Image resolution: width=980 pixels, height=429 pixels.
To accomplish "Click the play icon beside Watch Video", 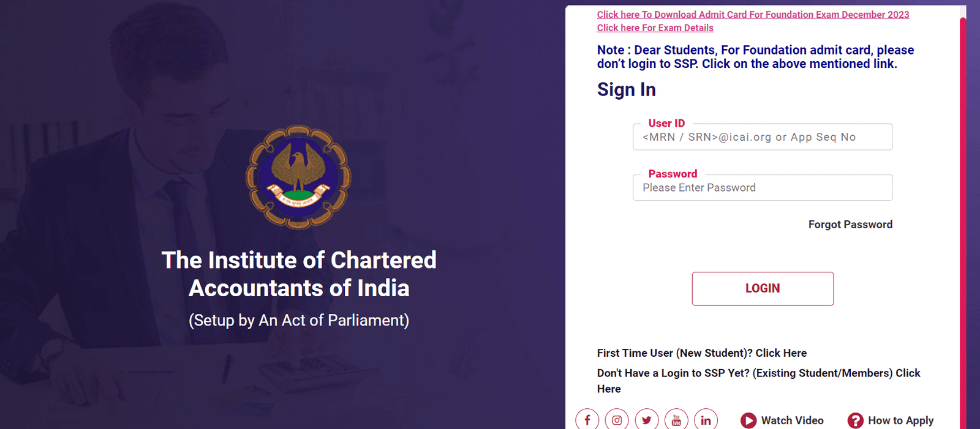I will 748,420.
